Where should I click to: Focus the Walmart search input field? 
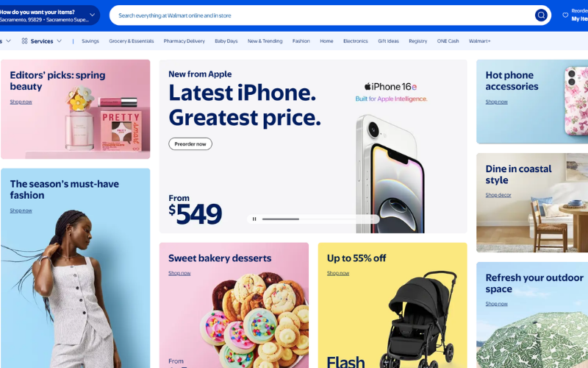(324, 15)
